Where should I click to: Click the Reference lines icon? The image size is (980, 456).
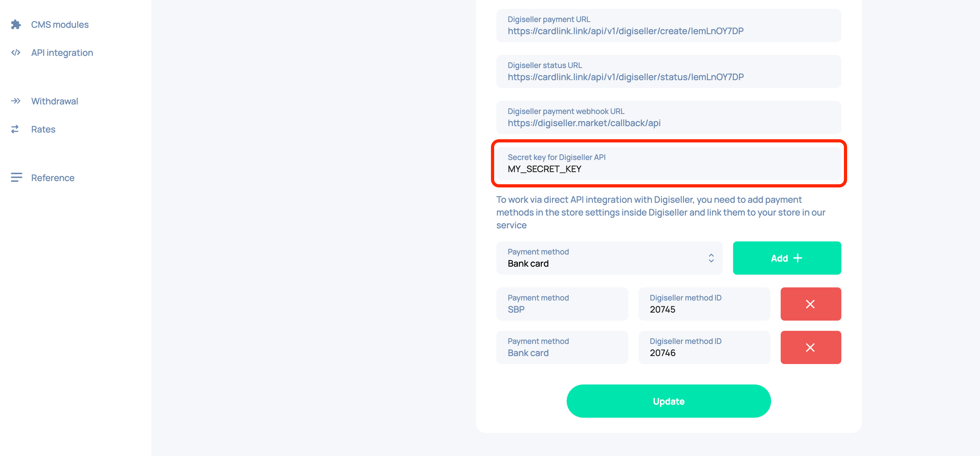point(16,177)
